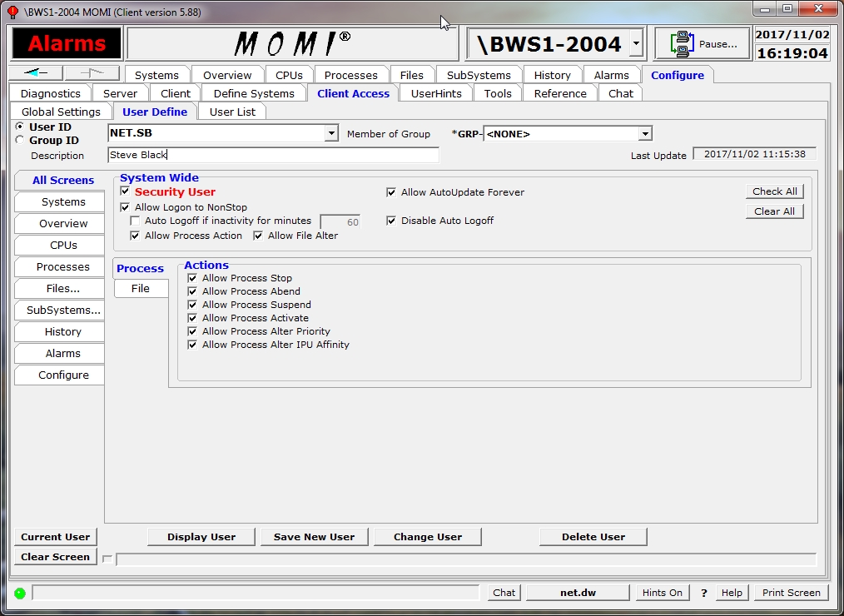Toggle Allow Process Abend checkbox
This screenshot has width=844, height=616.
(192, 291)
